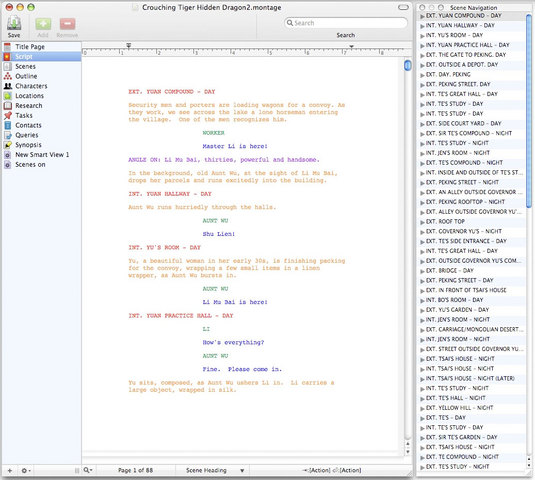Screen dimensions: 535x480
Task: Open the Tasks pushpin icon
Action: (x=7, y=115)
